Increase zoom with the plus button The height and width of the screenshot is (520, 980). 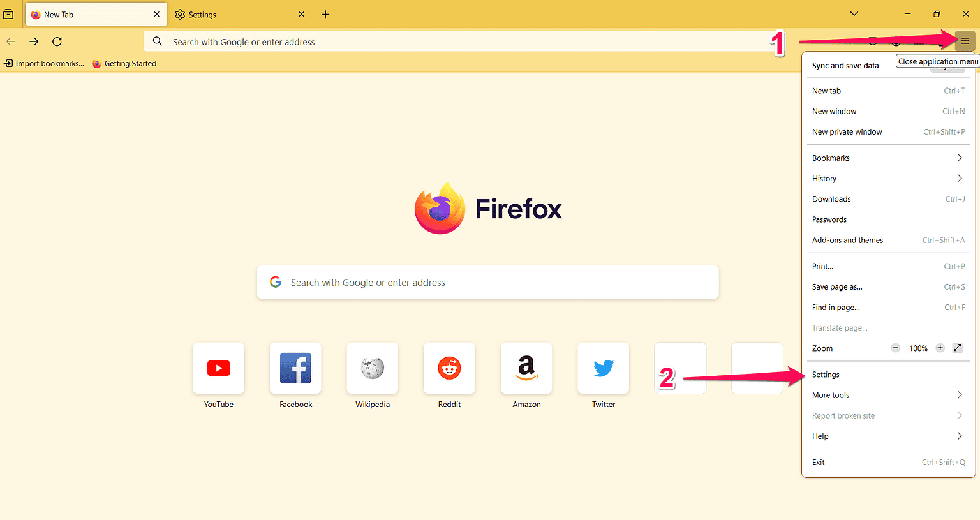[x=940, y=348]
